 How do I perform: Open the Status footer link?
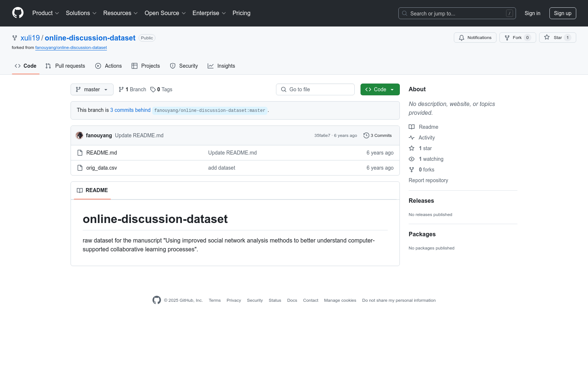pyautogui.click(x=275, y=300)
